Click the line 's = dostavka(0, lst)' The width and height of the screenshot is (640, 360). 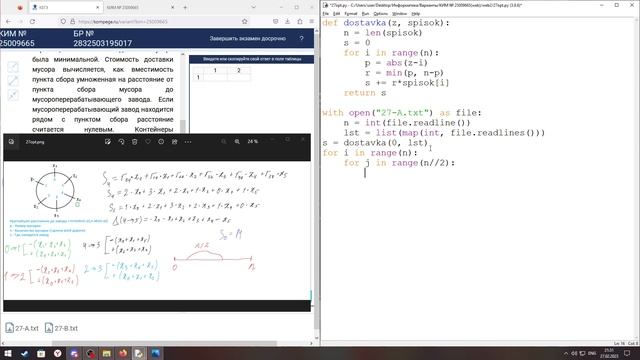click(x=375, y=143)
